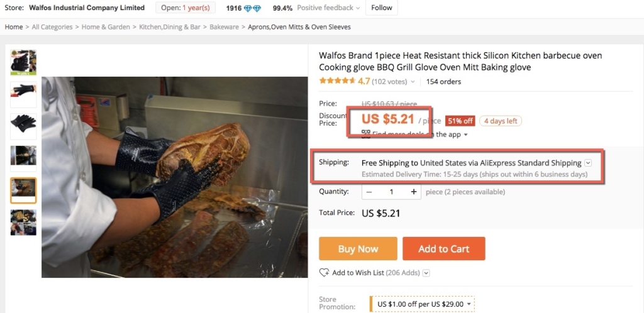Click the QR code app deals icon
Image resolution: width=644 pixels, height=313 pixels.
[x=366, y=134]
